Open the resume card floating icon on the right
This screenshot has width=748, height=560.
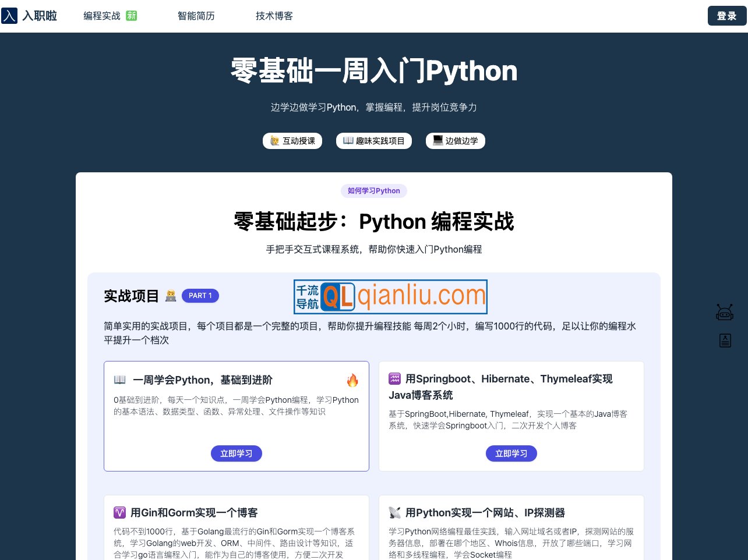pos(725,341)
